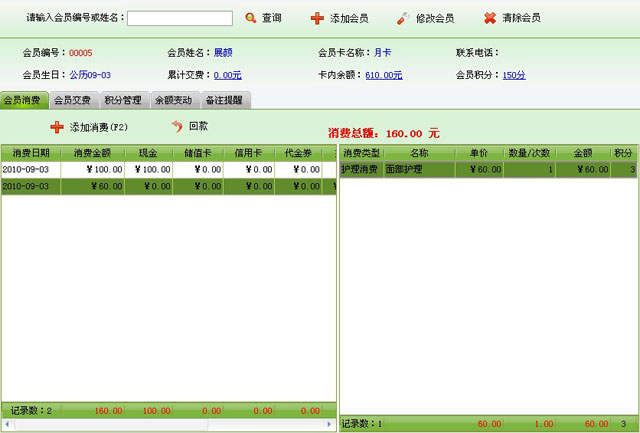This screenshot has width=640, height=433.
Task: Click the horizontal scrollbar's right arrow
Action: point(330,425)
